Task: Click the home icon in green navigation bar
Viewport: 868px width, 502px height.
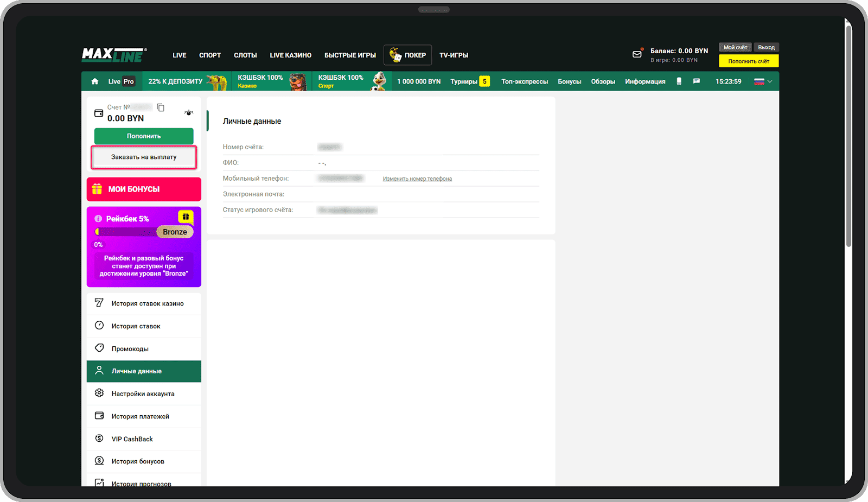Action: coord(95,81)
